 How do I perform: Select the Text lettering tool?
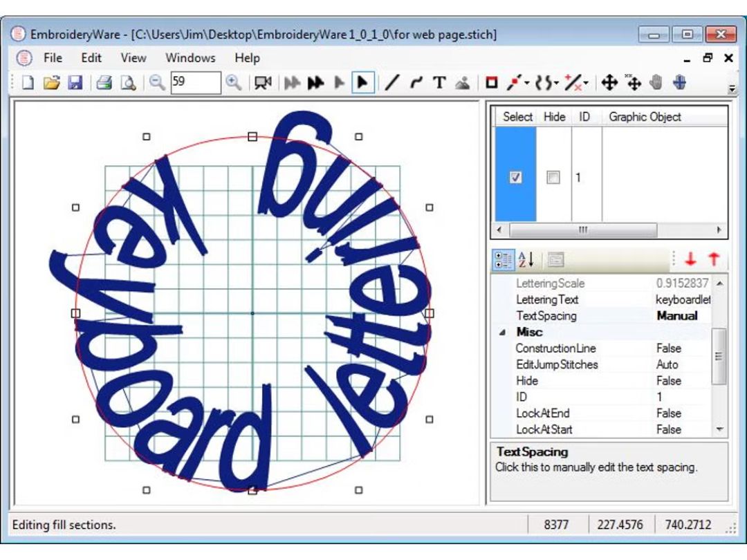point(439,83)
